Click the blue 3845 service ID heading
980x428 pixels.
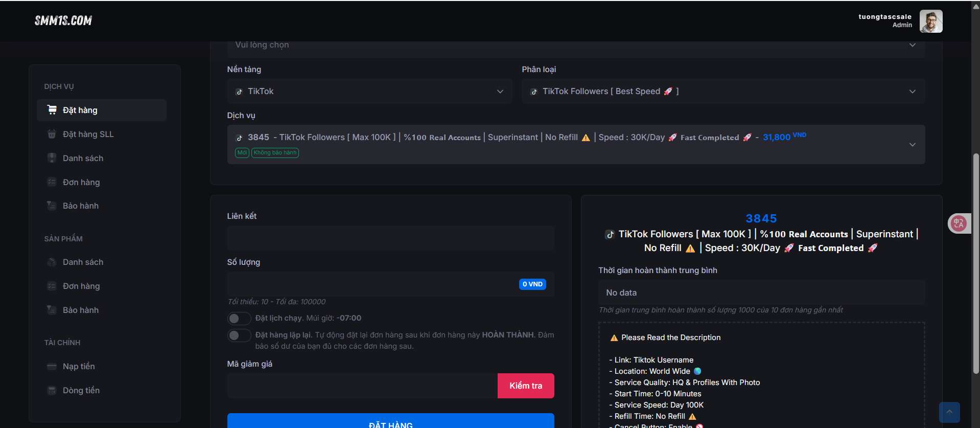click(761, 218)
